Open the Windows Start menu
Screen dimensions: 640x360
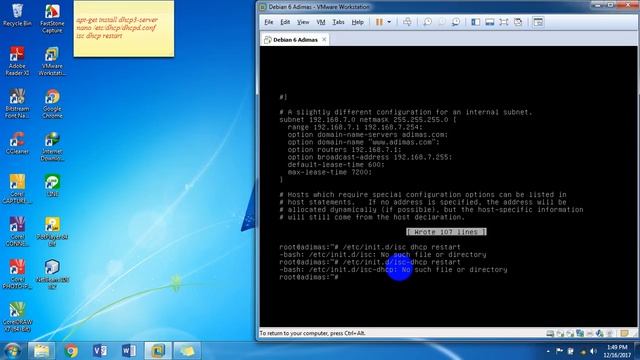[x=12, y=351]
